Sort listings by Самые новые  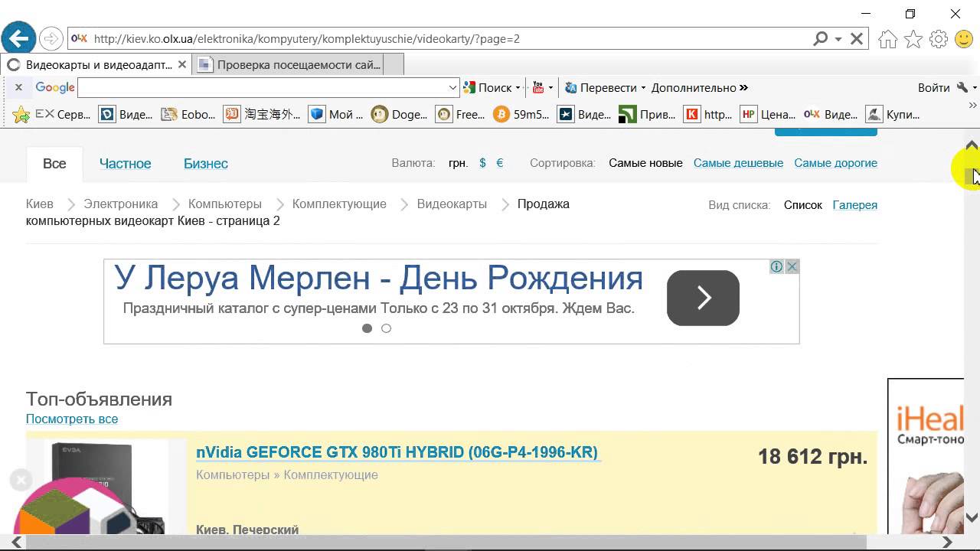coord(645,163)
